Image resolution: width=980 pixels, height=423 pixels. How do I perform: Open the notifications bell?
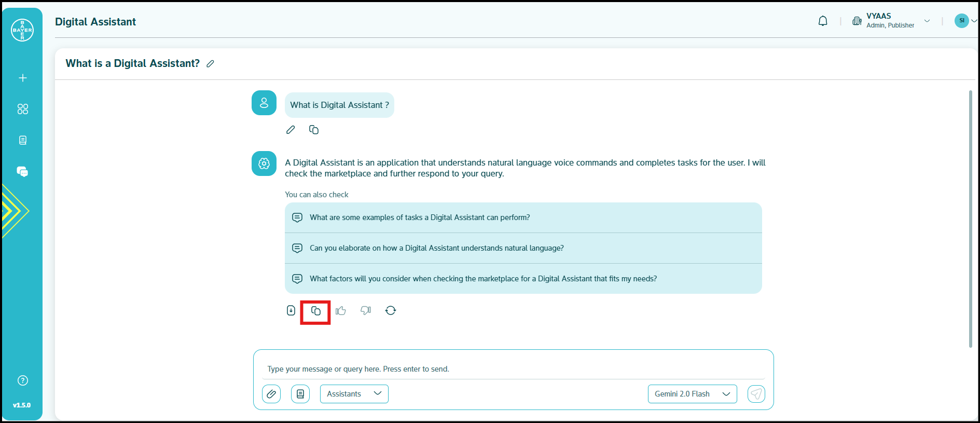tap(823, 21)
